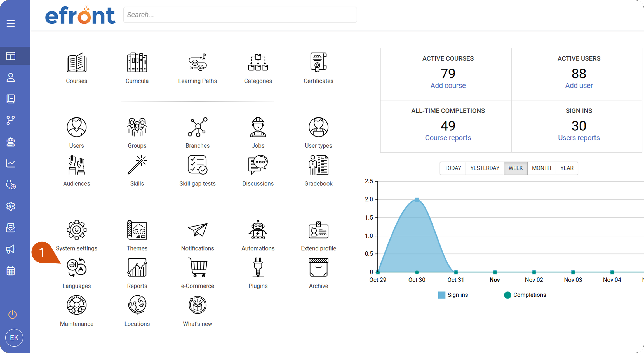Viewport: 644px width, 353px height.
Task: Switch chart to MONTH view
Action: point(541,168)
